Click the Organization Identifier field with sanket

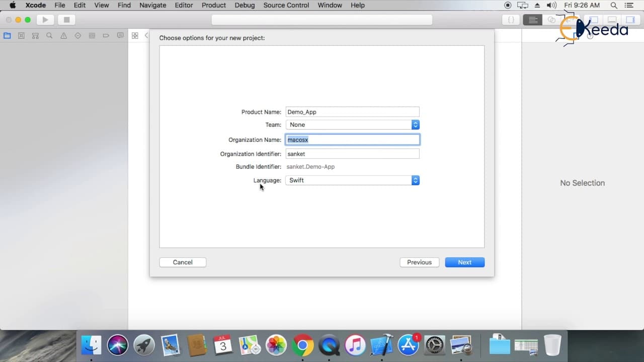[x=352, y=154]
